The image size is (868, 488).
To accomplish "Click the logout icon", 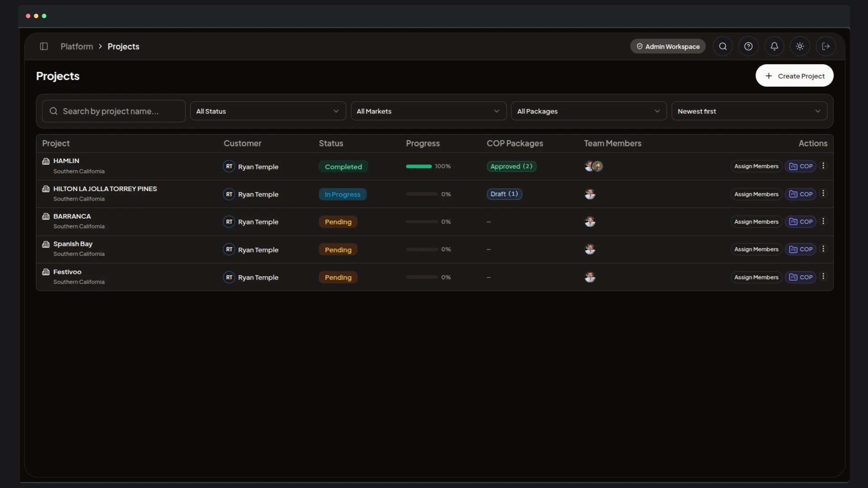I will [826, 47].
